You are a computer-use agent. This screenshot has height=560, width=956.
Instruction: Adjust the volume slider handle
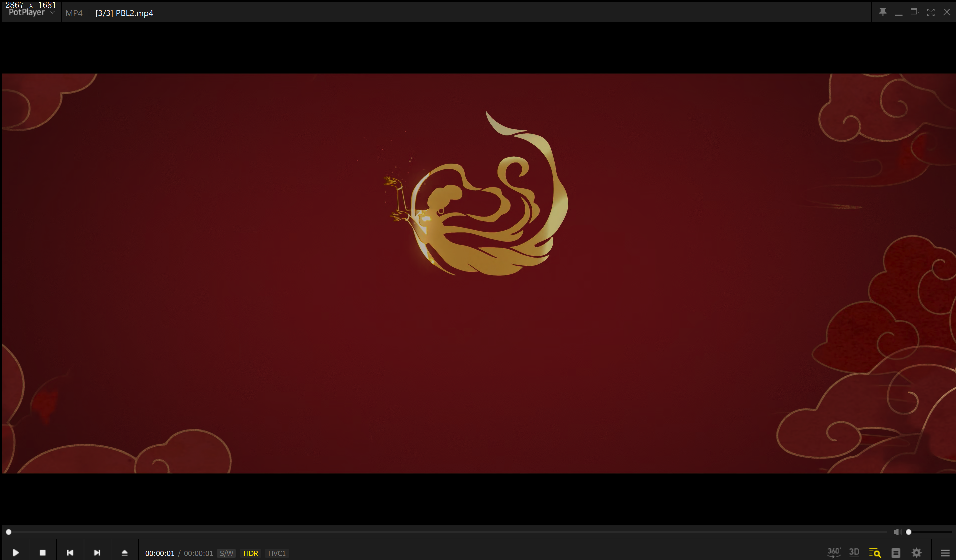point(909,532)
